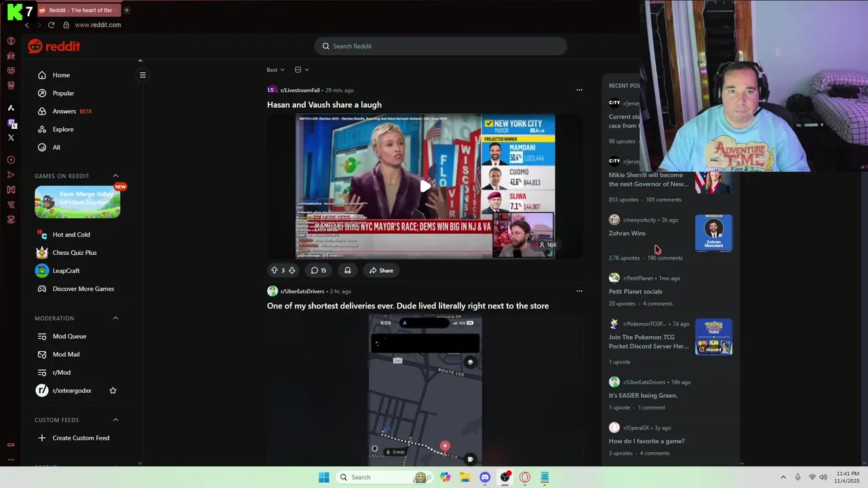Click the Search Reddit field
Viewport: 868px width, 488px height.
tap(441, 46)
